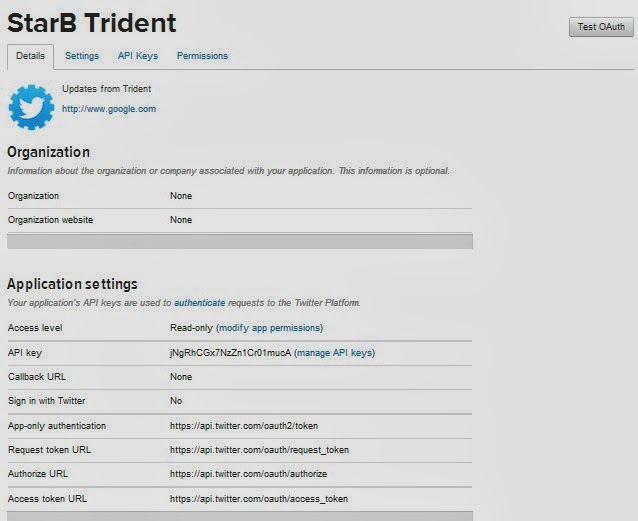Select the oauth/access_token URL value

(259, 499)
